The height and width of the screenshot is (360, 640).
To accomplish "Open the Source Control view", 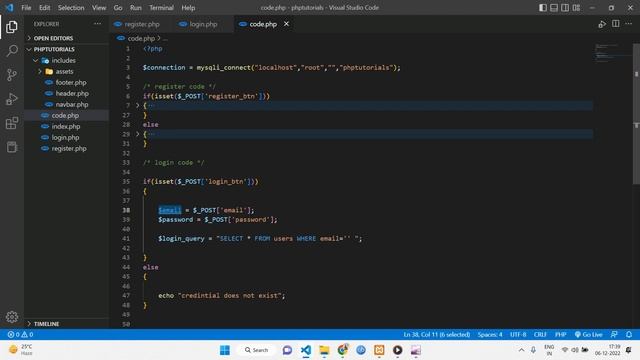I will 12,75.
